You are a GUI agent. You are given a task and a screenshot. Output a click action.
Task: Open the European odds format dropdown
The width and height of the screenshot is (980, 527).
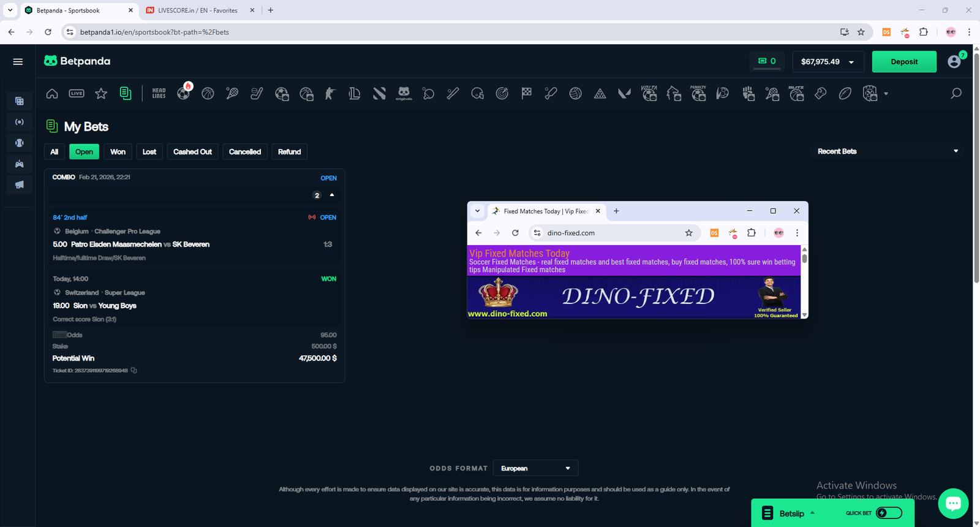(535, 468)
